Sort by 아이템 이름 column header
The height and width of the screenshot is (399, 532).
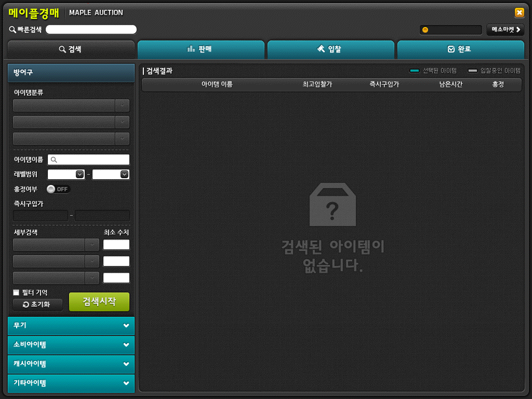[x=217, y=84]
